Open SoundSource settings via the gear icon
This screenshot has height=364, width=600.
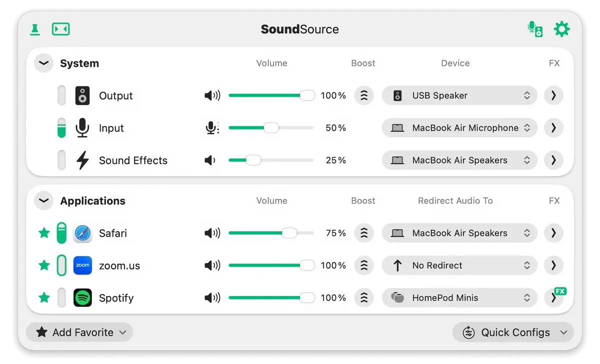coord(562,29)
